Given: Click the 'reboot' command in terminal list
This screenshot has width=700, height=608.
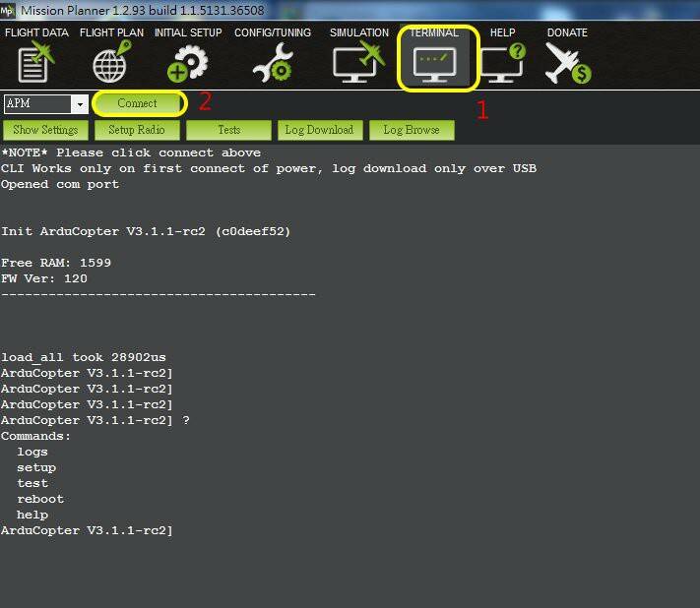Looking at the screenshot, I should click(40, 499).
